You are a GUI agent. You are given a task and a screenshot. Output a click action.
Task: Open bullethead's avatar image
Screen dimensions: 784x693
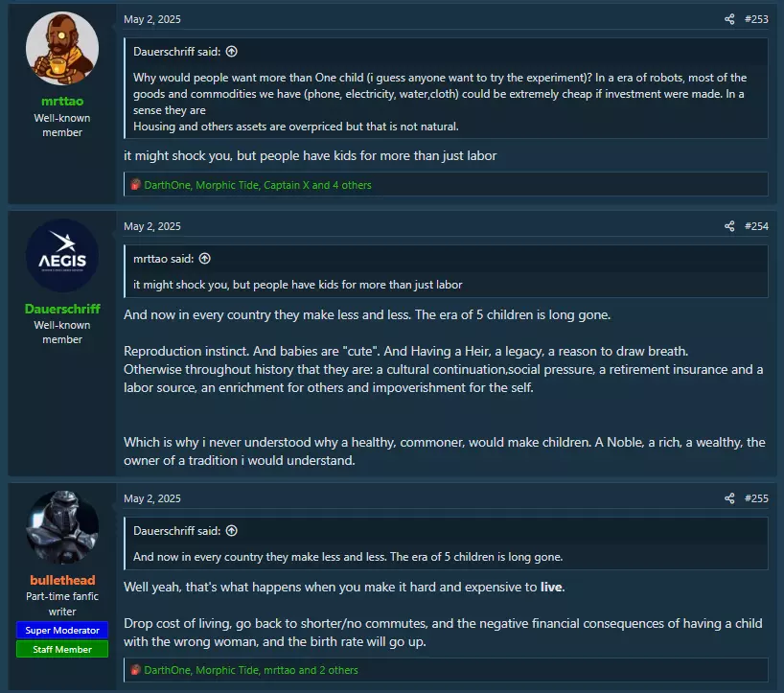tap(62, 527)
